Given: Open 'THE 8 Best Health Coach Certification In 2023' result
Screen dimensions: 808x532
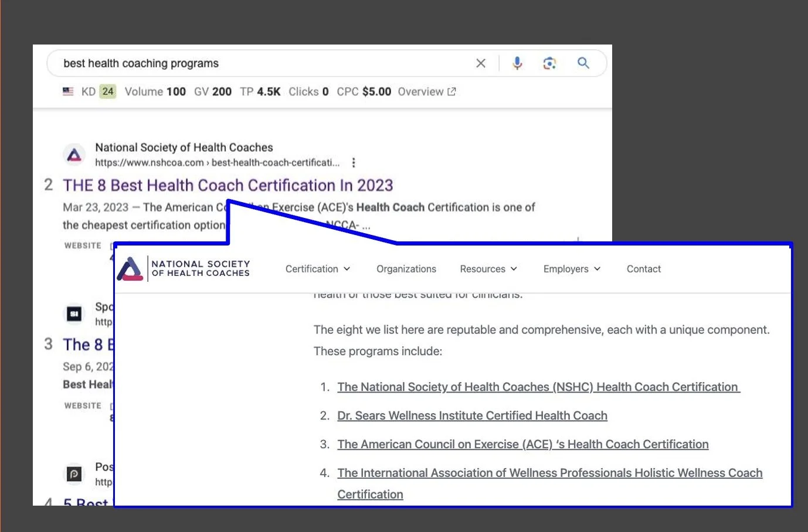Looking at the screenshot, I should pyautogui.click(x=228, y=185).
